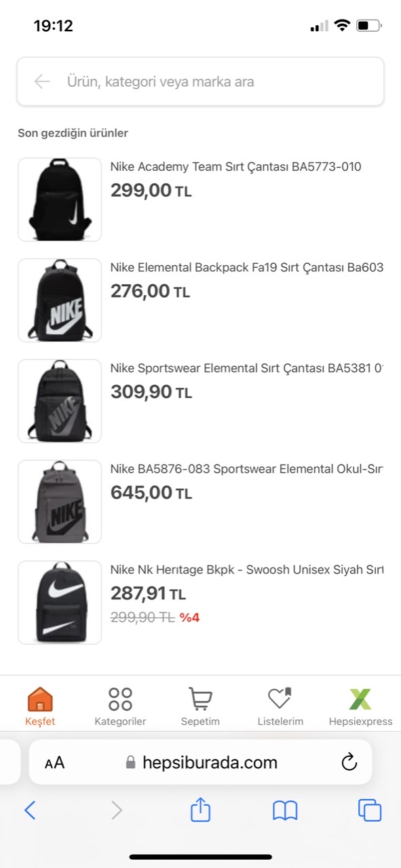This screenshot has height=868, width=401.
Task: Tap Safari reload page icon
Action: 349,762
